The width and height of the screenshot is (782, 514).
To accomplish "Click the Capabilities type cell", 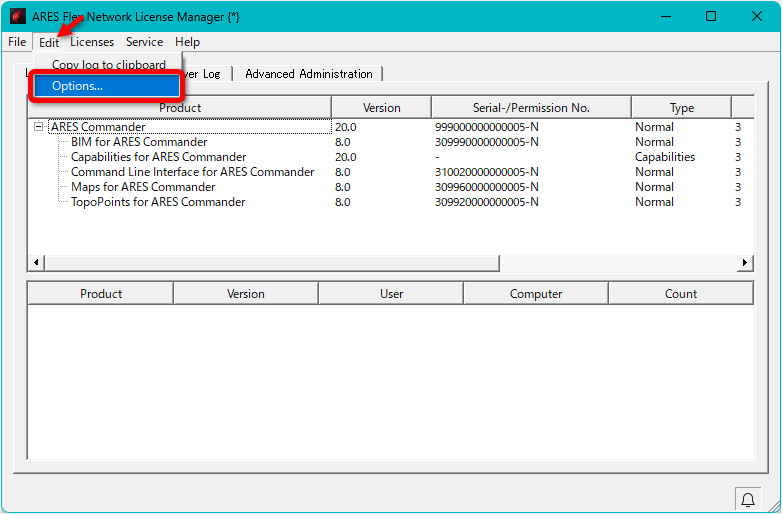I will click(x=665, y=157).
